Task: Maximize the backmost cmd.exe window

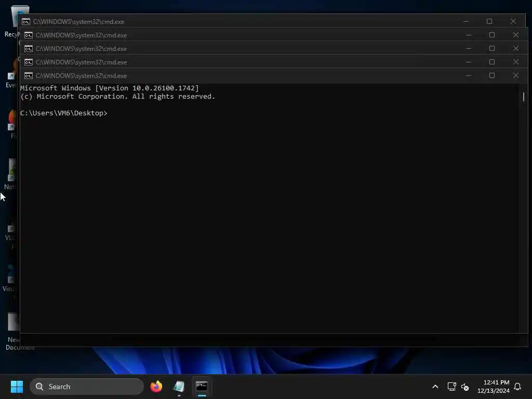Action: click(x=489, y=21)
